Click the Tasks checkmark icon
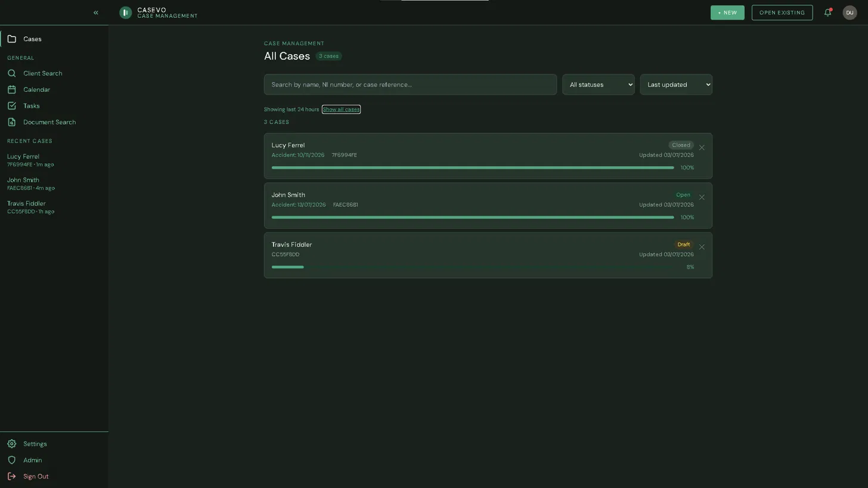Screen dimensions: 868x488 pos(11,106)
